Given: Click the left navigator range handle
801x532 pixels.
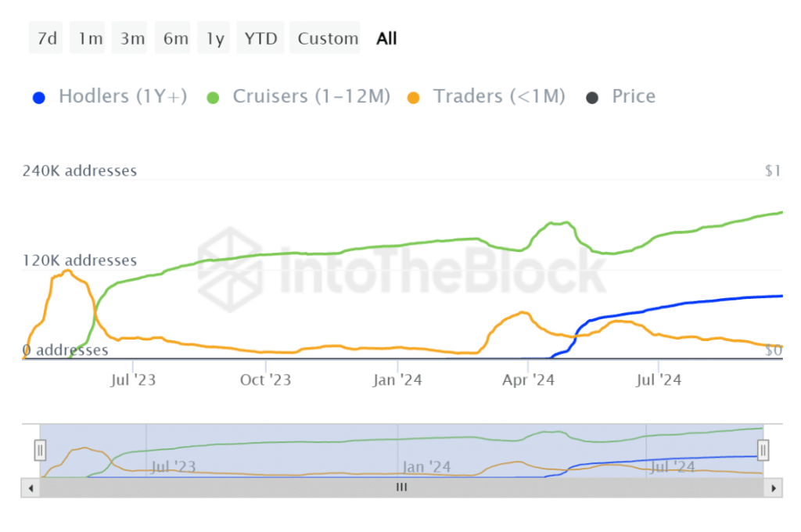Looking at the screenshot, I should pos(41,450).
